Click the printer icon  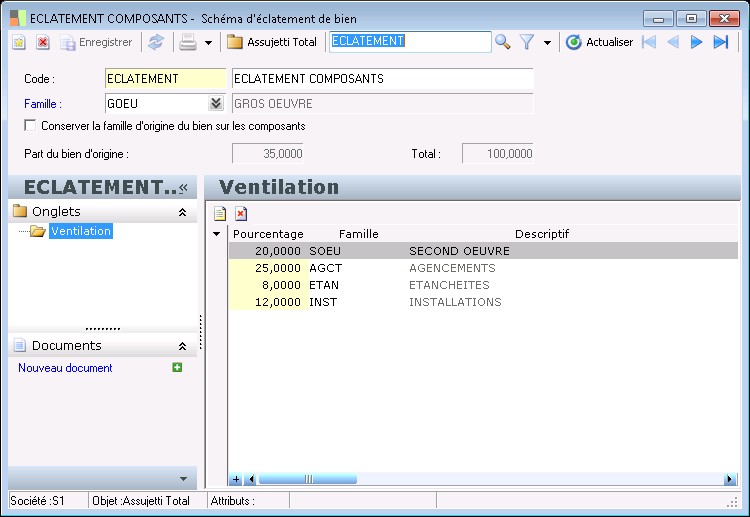(x=188, y=43)
